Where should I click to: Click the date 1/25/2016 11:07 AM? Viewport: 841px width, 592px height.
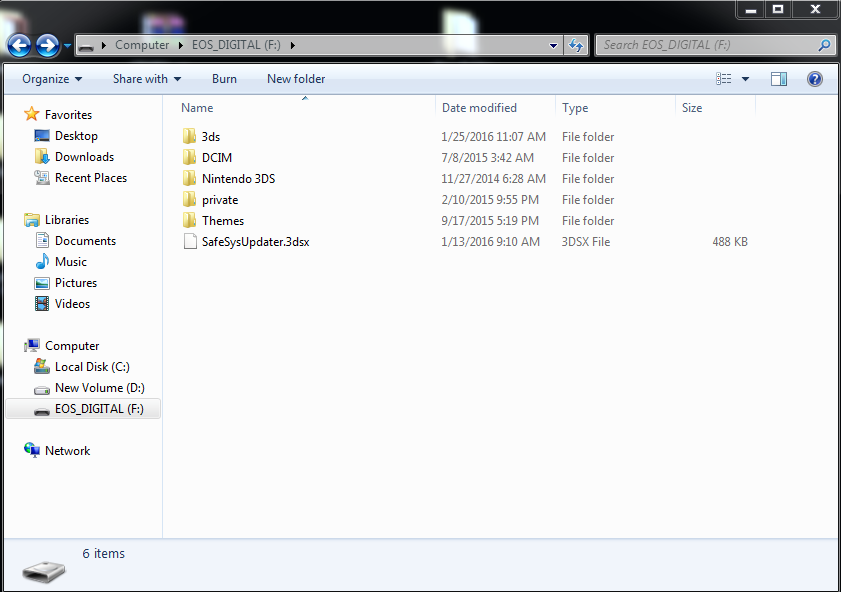click(x=493, y=137)
